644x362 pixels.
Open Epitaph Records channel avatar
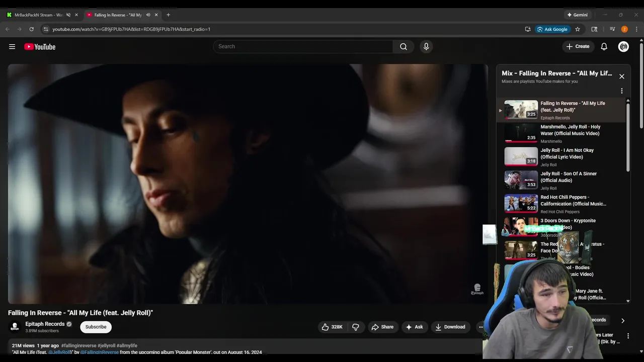pos(15,327)
